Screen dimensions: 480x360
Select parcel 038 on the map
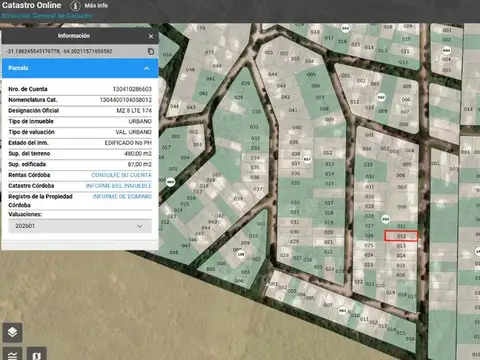296,154
